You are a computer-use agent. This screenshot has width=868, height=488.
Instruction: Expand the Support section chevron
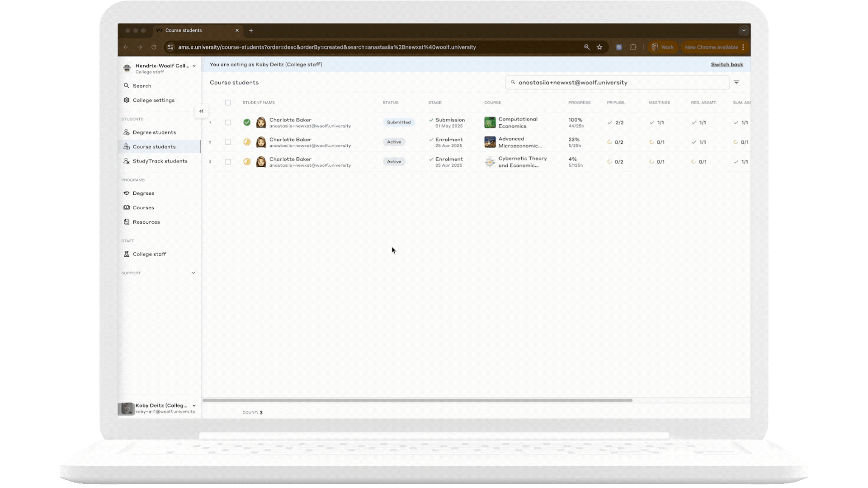193,273
